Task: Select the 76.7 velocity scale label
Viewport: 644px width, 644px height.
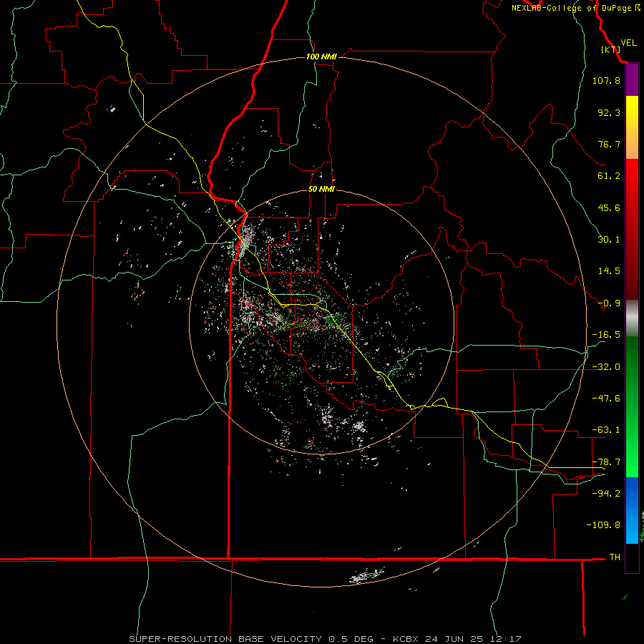Action: 609,144
